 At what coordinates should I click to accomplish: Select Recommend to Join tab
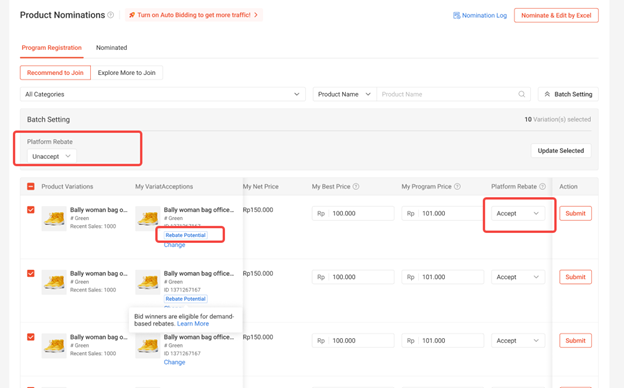pyautogui.click(x=55, y=73)
